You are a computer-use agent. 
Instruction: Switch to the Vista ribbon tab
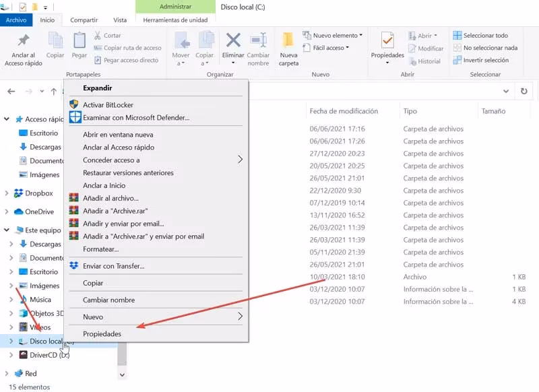click(120, 20)
